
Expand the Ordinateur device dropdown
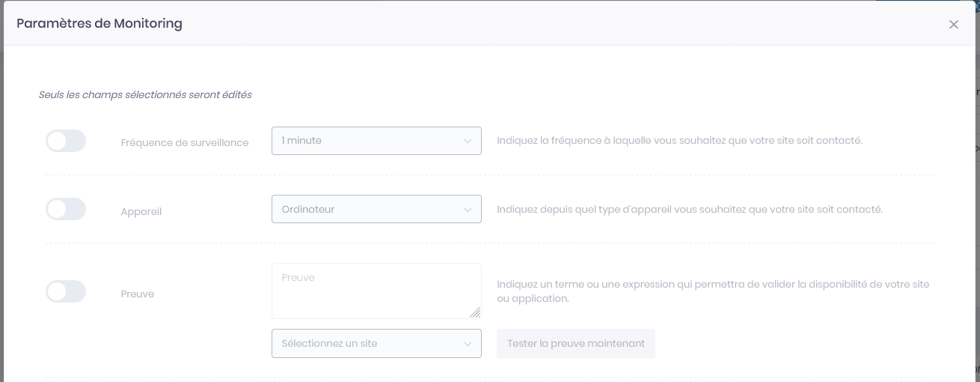click(x=376, y=209)
